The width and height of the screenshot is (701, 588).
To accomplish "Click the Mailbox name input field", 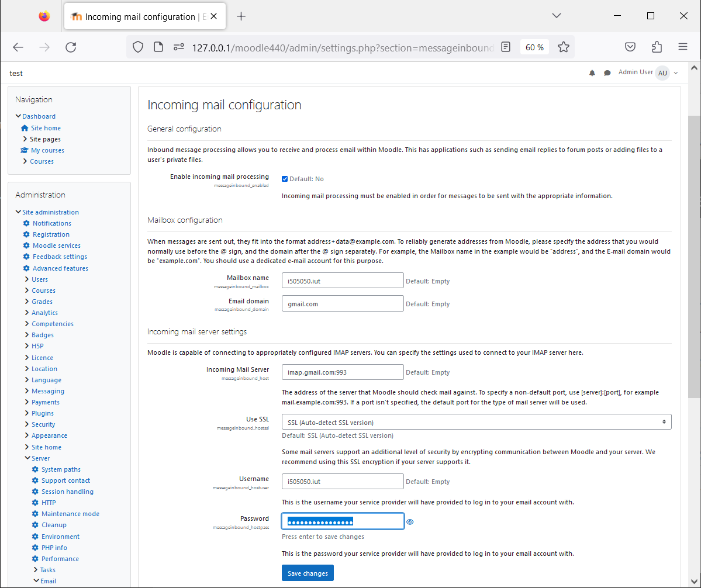I will [343, 281].
